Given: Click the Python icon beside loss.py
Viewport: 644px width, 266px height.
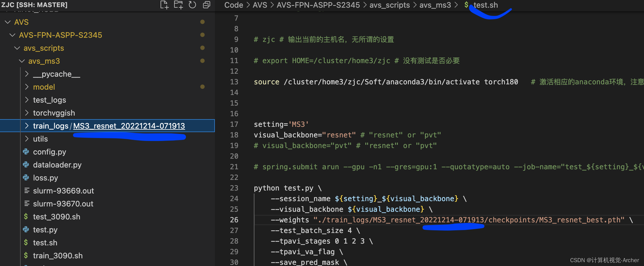Looking at the screenshot, I should pos(26,178).
